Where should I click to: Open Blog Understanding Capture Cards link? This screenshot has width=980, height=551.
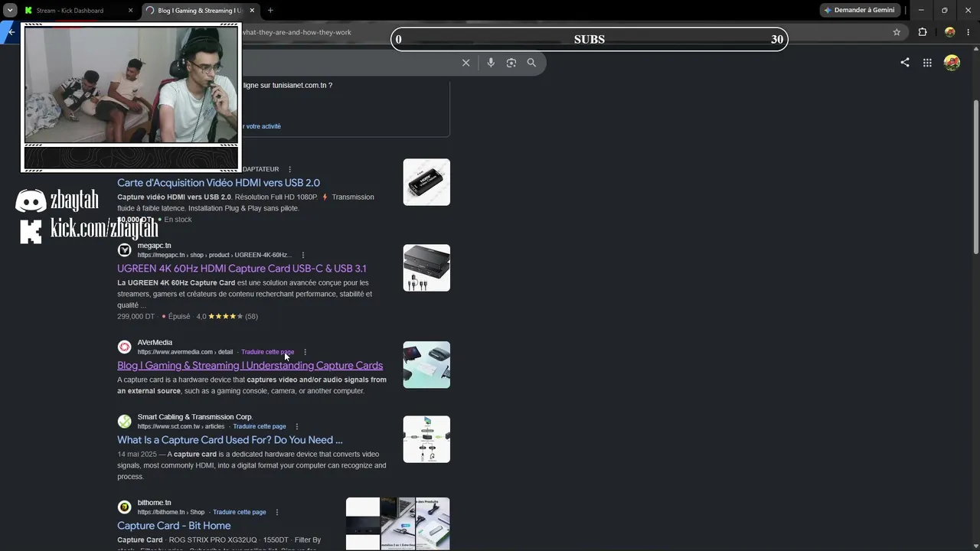point(250,366)
